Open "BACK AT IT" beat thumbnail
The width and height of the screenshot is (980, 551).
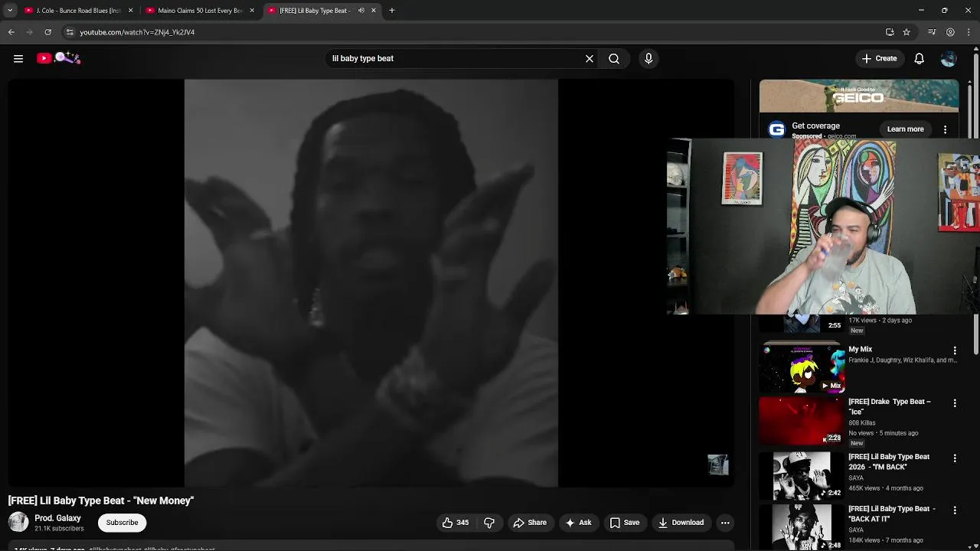[x=802, y=527]
